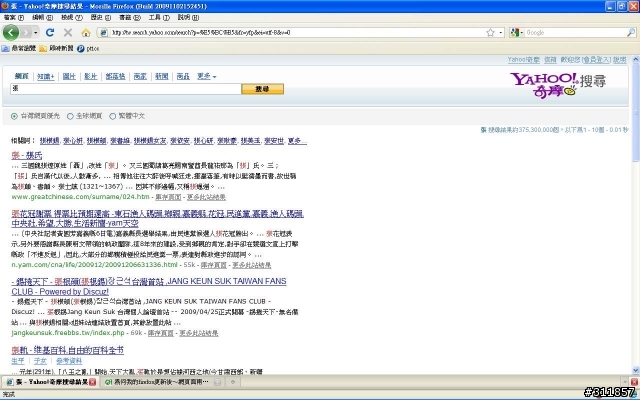Image resolution: width=640 pixels, height=400 pixels.
Task: Click the magnifier in the Google search box
Action: (x=631, y=32)
